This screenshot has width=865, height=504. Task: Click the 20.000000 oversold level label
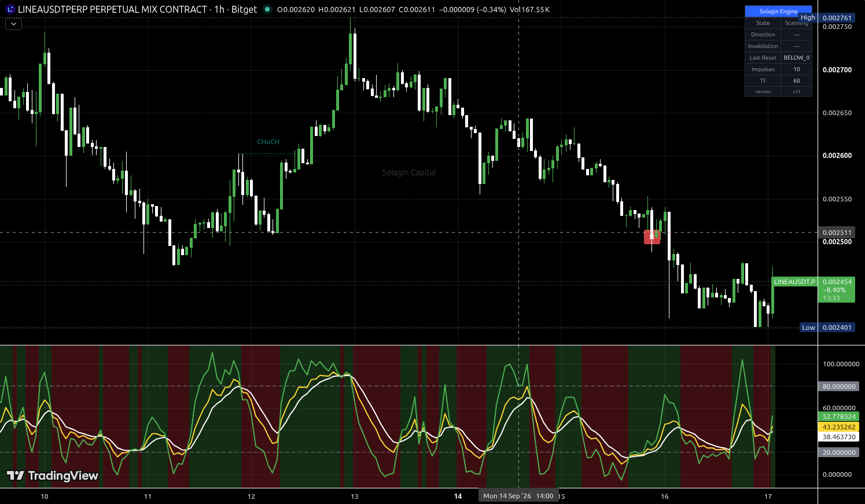839,453
